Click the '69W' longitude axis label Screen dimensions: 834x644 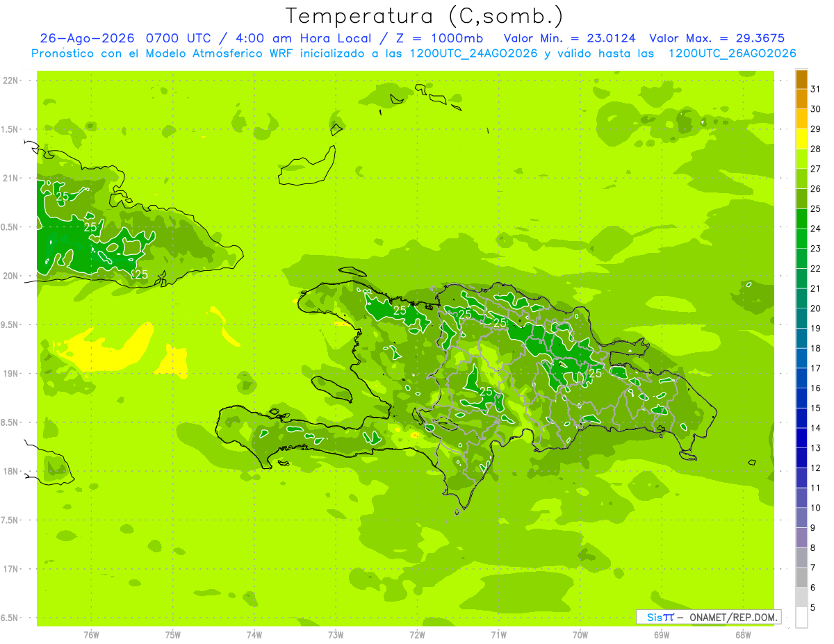tap(662, 635)
